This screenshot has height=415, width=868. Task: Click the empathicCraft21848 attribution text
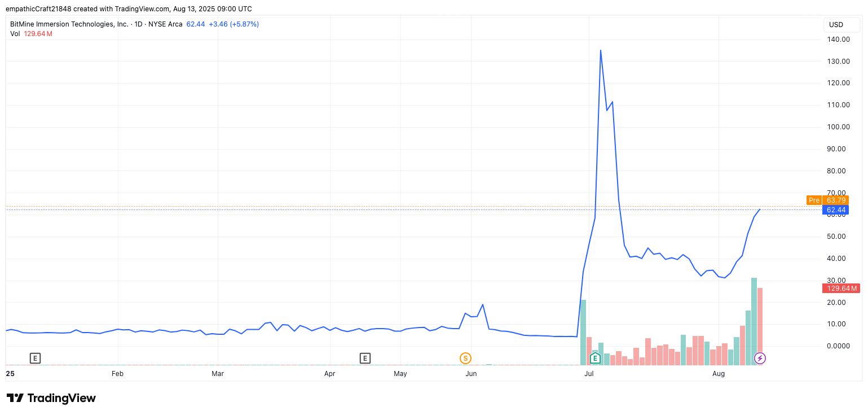(40, 9)
